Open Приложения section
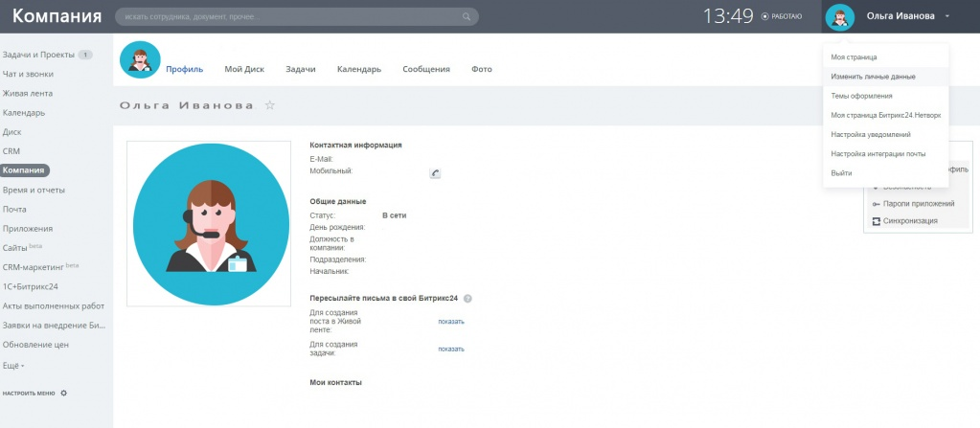 [x=28, y=229]
